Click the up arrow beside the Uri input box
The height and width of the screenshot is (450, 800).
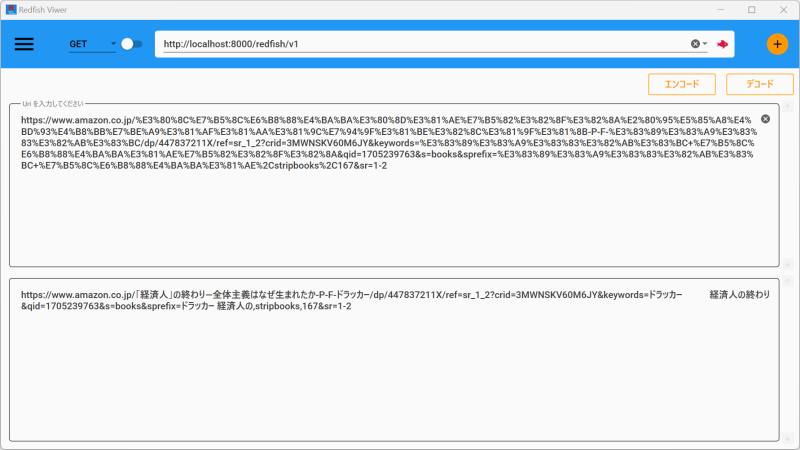pyautogui.click(x=788, y=107)
